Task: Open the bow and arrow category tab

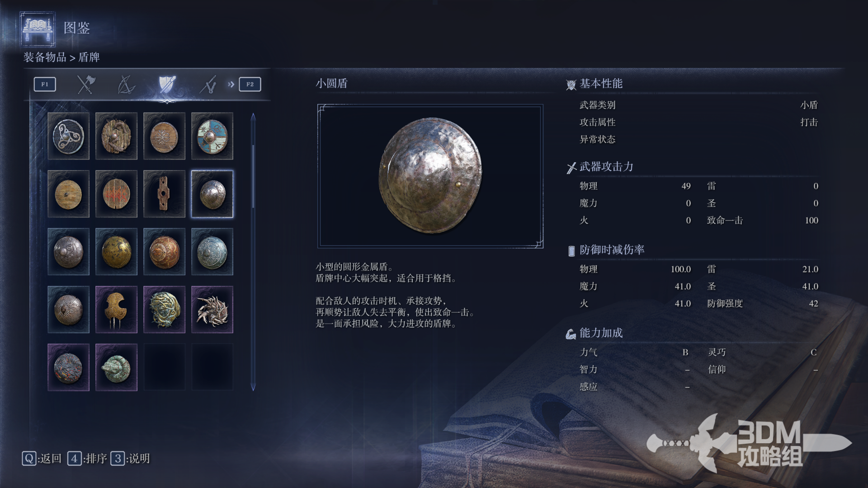Action: pos(126,84)
